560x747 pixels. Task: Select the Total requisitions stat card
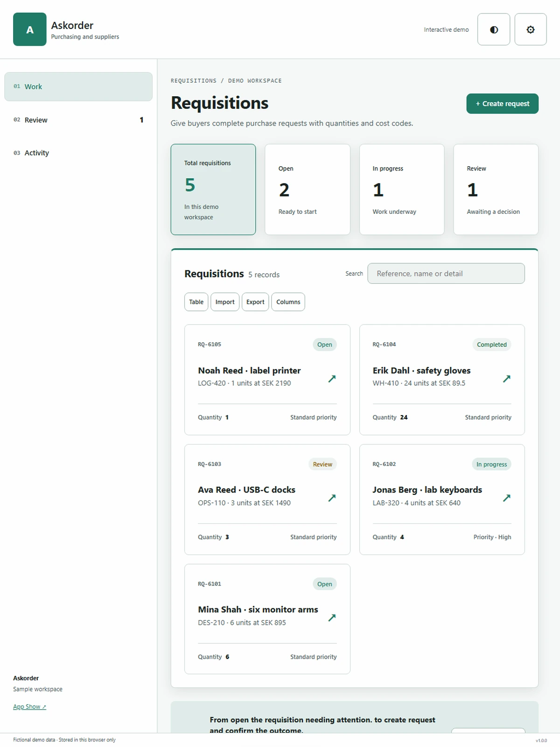tap(213, 190)
